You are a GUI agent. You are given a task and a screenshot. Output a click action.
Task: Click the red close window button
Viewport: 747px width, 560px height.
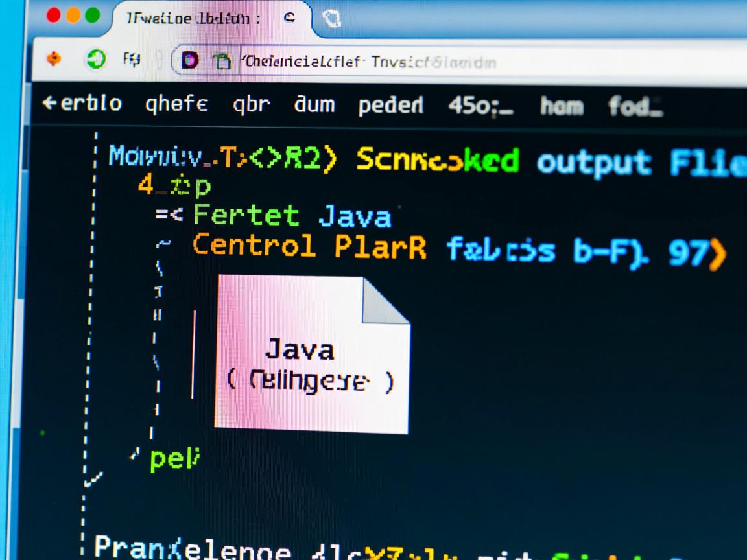[x=54, y=16]
